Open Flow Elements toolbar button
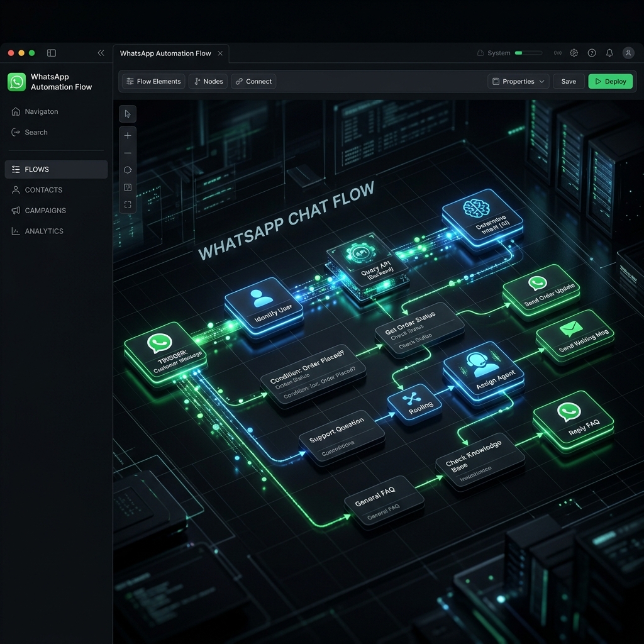The height and width of the screenshot is (644, 644). click(153, 81)
